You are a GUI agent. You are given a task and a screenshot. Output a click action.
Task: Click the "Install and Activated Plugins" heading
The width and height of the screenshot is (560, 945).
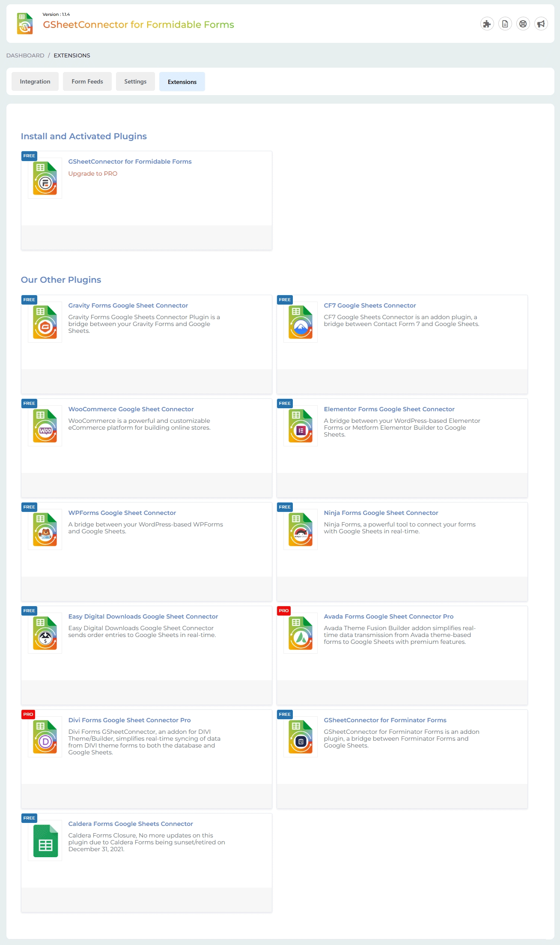coord(84,136)
